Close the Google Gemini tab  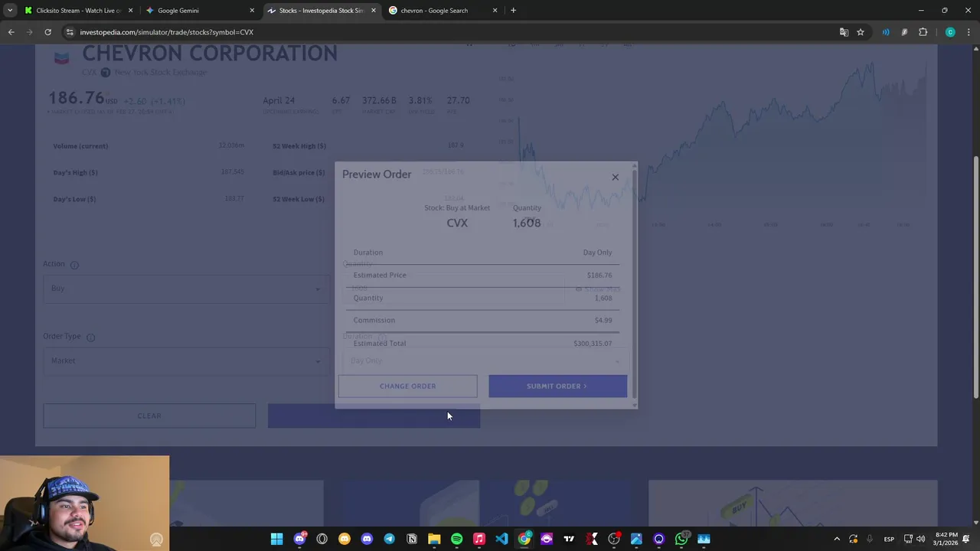pyautogui.click(x=252, y=11)
